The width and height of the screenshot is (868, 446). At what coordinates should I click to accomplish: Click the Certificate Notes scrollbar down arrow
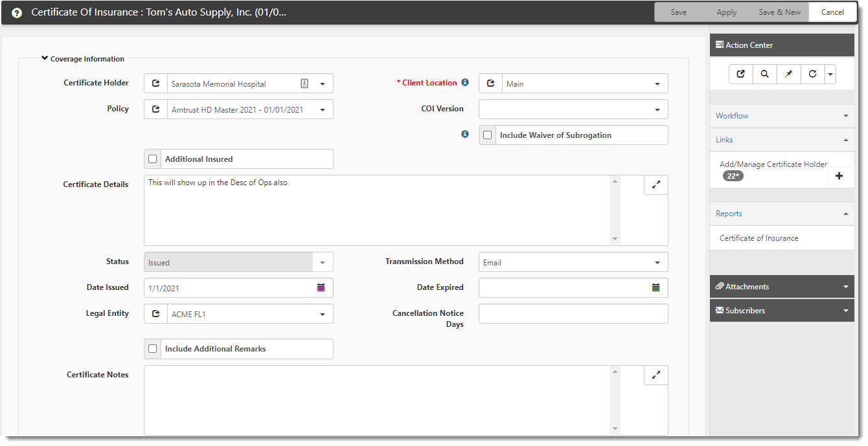(615, 429)
